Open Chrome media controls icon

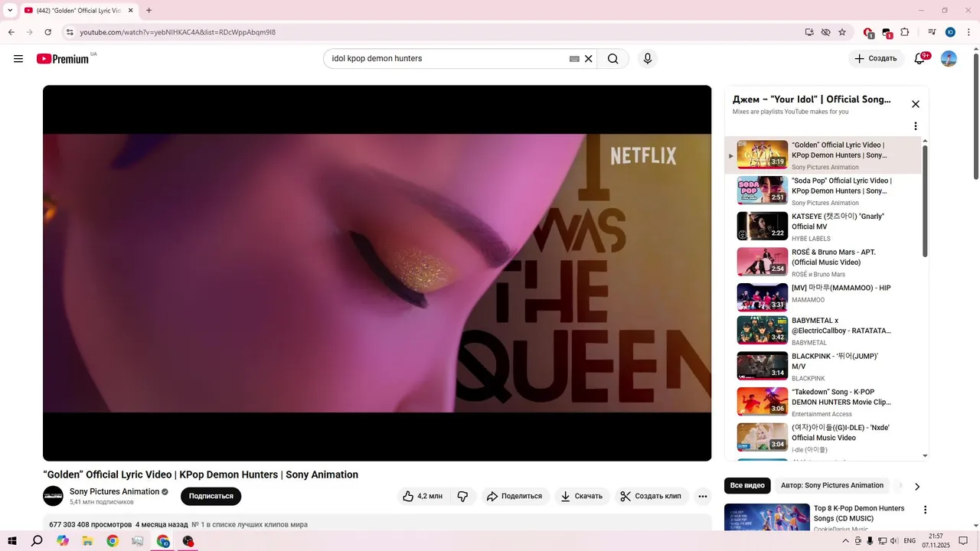(932, 32)
